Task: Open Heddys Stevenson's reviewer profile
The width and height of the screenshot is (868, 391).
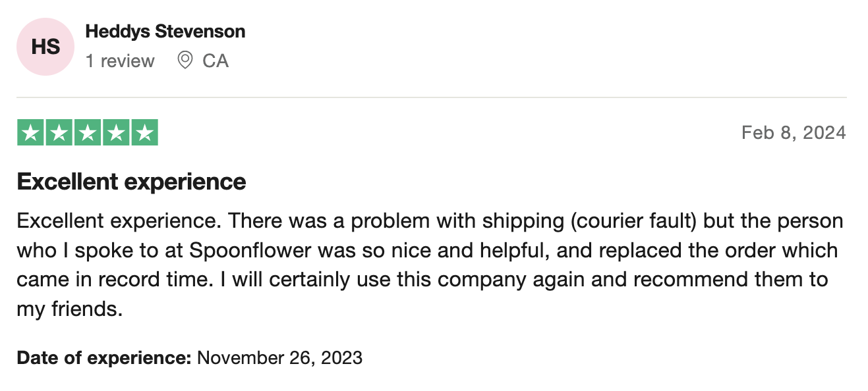Action: tap(165, 31)
